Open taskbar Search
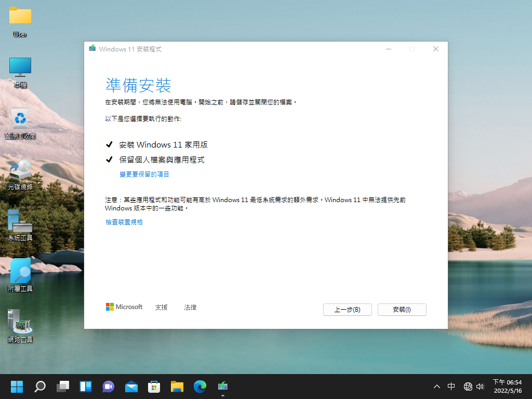This screenshot has height=399, width=532. click(39, 387)
